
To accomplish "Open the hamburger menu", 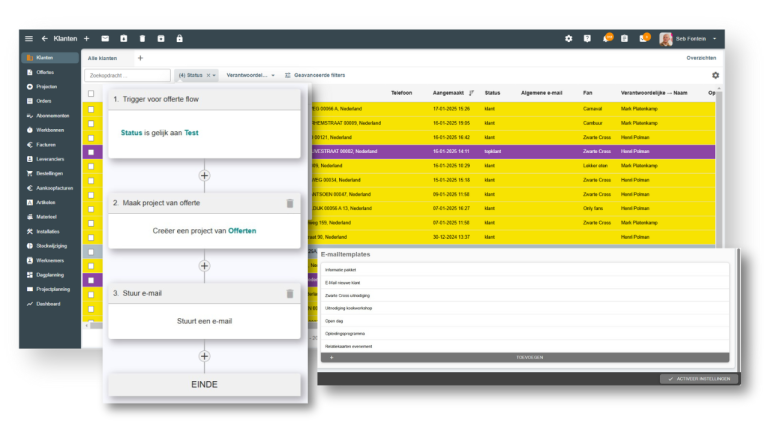I will click(x=28, y=38).
